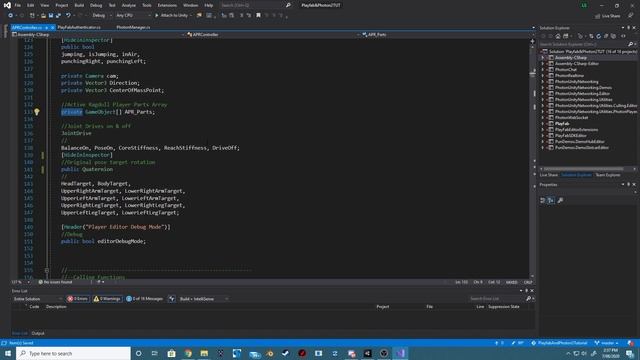
Task: Click the Save All toolbar icon
Action: coord(58,16)
